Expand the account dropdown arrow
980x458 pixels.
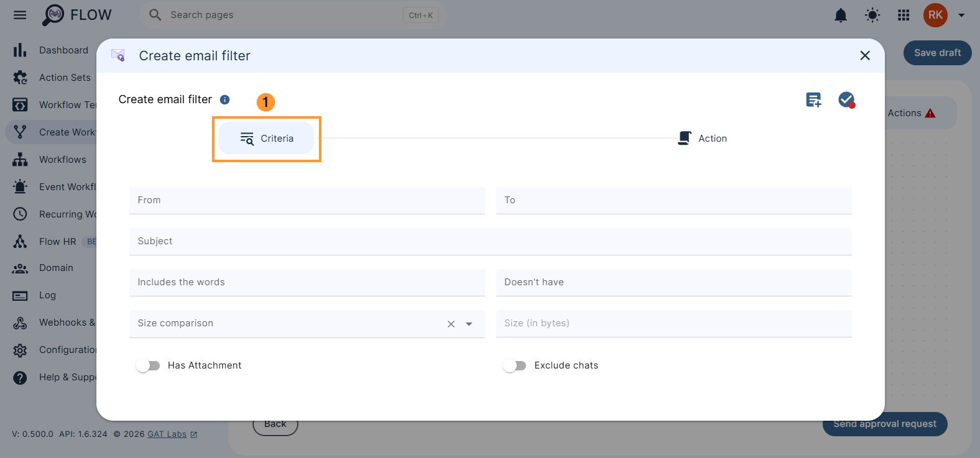pos(961,16)
